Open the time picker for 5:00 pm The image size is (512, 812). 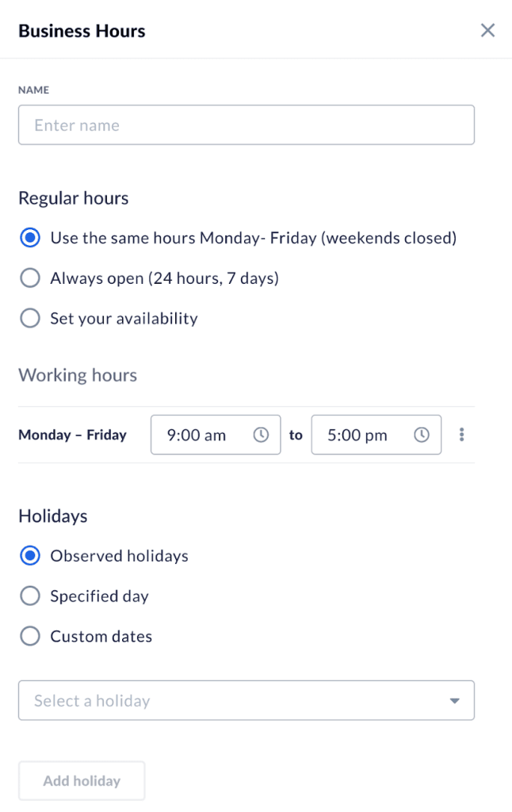tap(422, 435)
